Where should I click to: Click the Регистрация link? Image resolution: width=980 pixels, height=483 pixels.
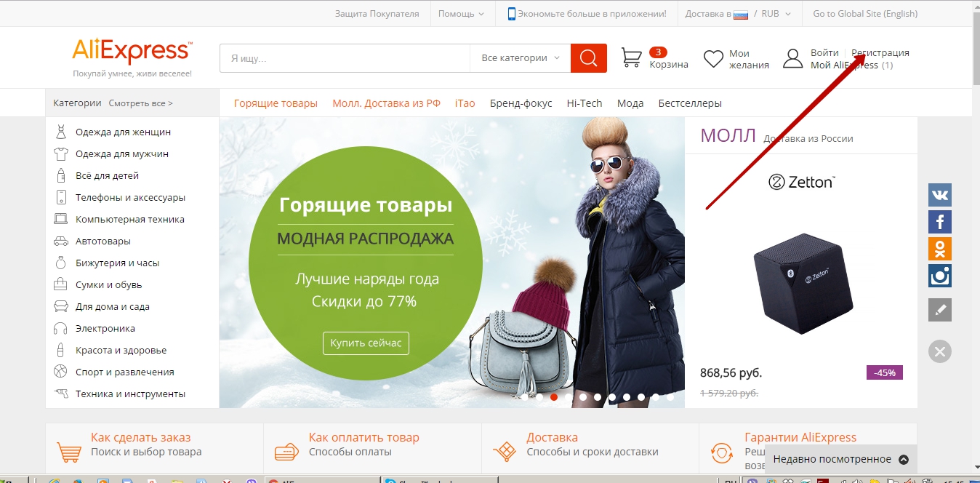[880, 53]
